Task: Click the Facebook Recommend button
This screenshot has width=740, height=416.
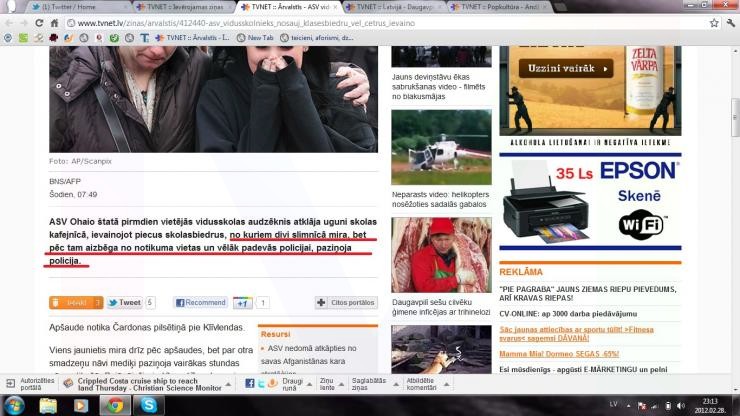Action: click(200, 302)
